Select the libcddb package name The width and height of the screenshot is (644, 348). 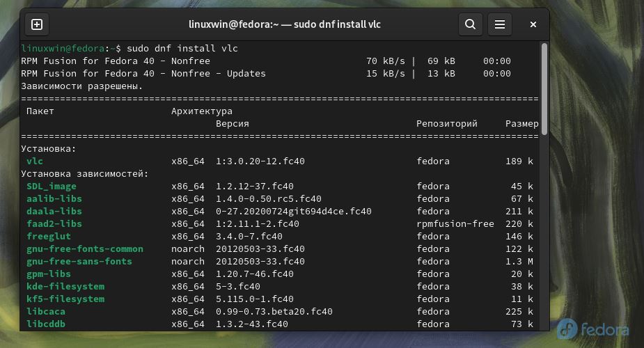click(45, 324)
